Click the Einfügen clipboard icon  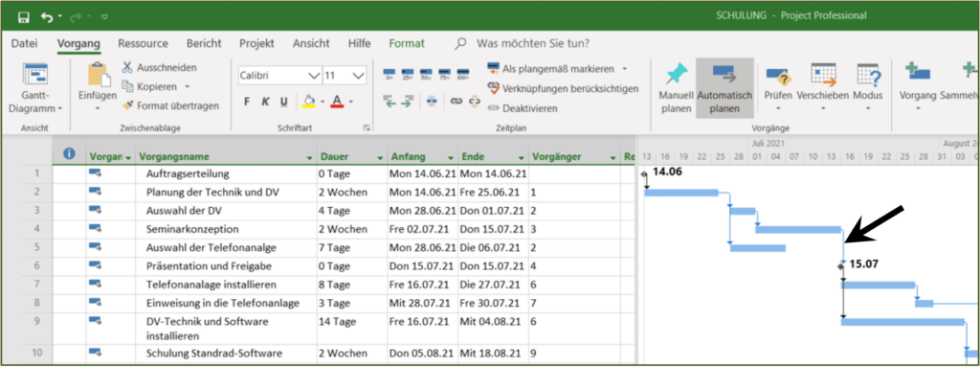coord(97,76)
